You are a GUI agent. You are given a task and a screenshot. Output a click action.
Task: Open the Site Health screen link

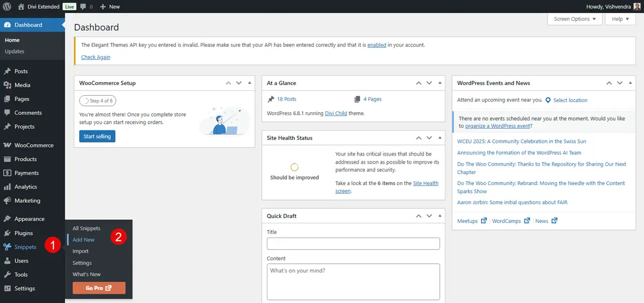[x=387, y=187]
